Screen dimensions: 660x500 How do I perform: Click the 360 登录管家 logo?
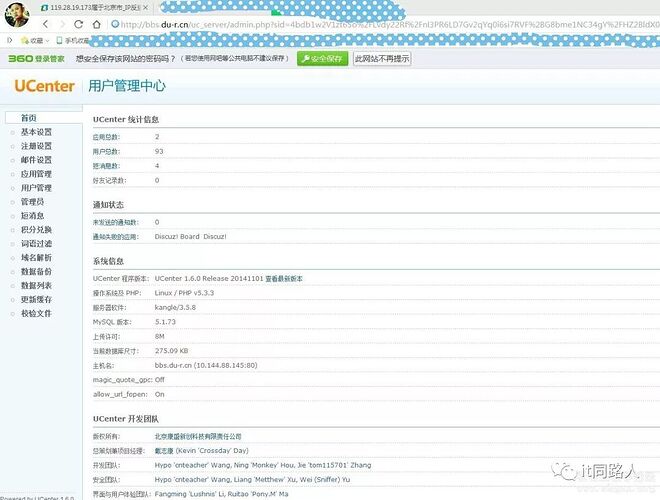coord(36,59)
